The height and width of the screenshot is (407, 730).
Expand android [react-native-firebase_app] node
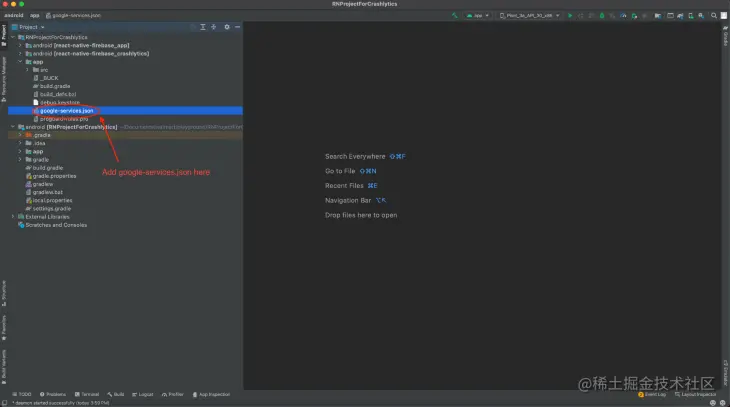point(20,45)
